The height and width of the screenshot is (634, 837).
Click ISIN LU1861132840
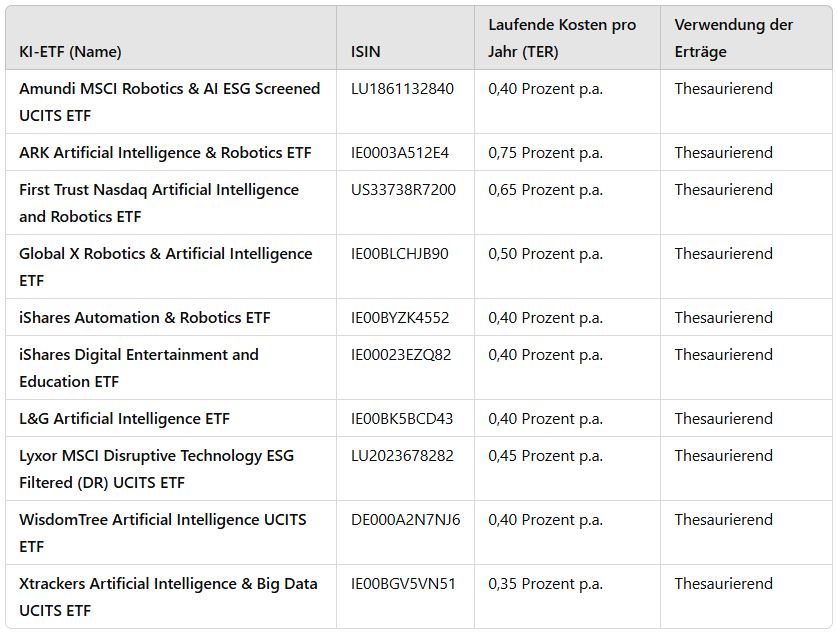tap(402, 89)
